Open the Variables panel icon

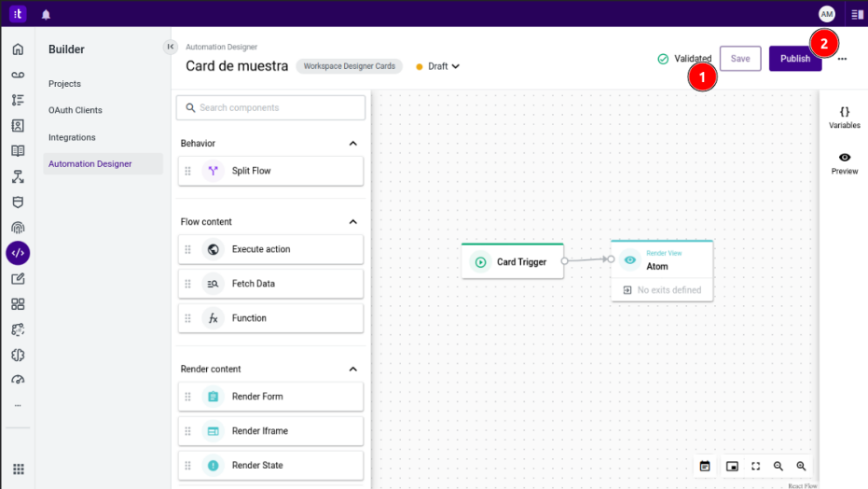(844, 117)
